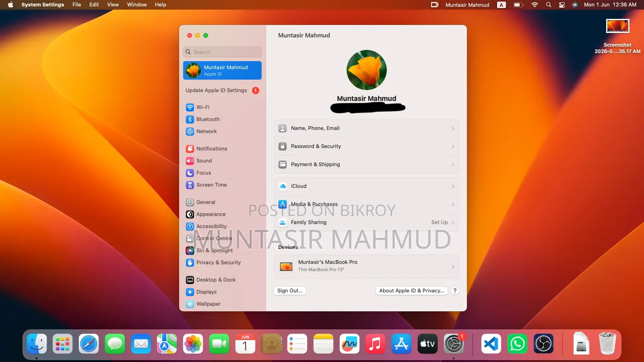The height and width of the screenshot is (362, 644).
Task: Expand the iCloud row chevron
Action: [x=453, y=187]
